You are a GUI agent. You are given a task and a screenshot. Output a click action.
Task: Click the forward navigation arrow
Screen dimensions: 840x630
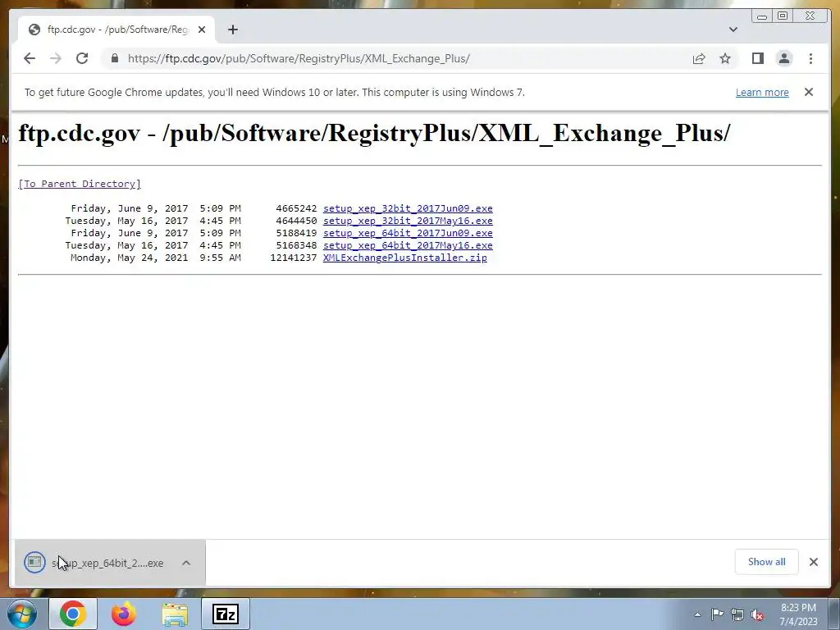56,58
